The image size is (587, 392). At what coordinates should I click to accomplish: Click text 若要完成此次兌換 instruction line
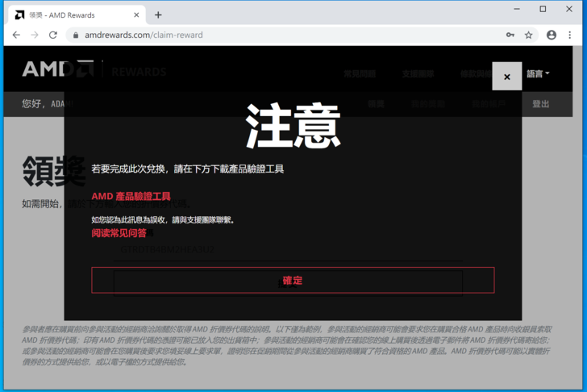188,169
